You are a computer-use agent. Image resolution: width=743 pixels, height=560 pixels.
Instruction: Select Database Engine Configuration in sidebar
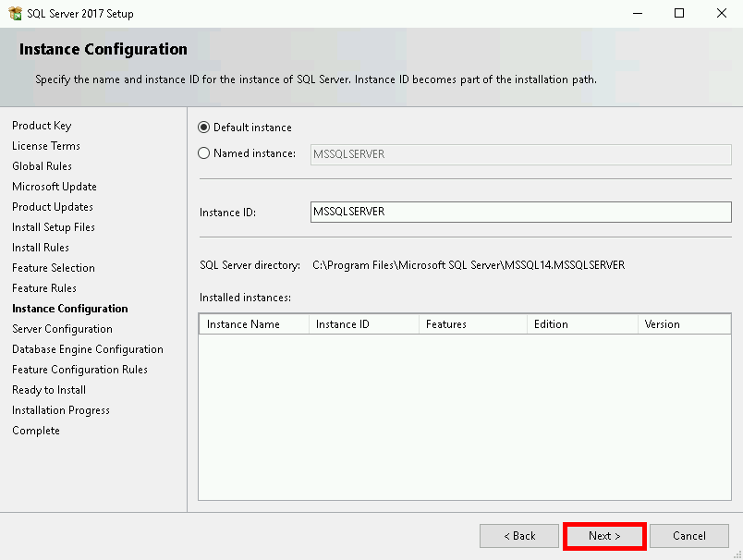click(88, 349)
